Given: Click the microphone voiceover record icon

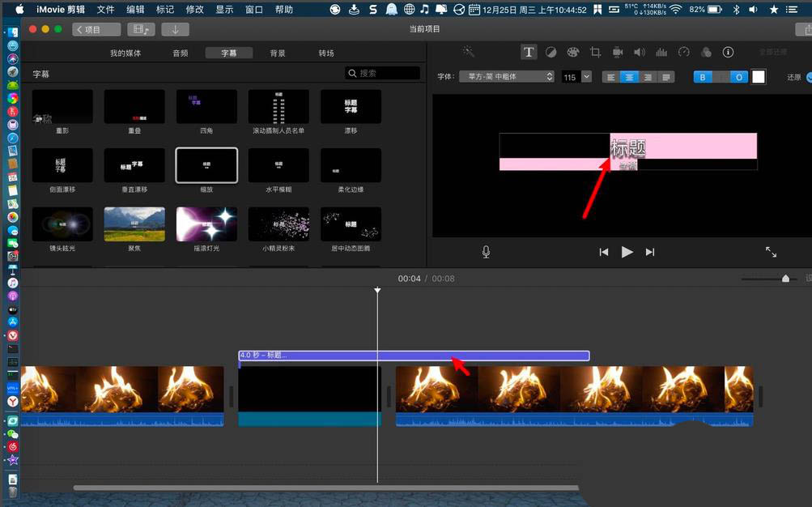Looking at the screenshot, I should click(x=486, y=252).
